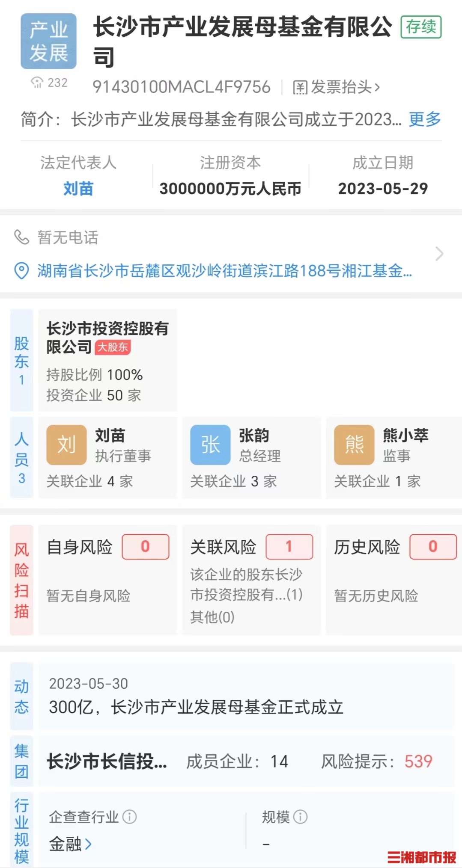462x868 pixels.
Task: Open 发票抬头 invoice header link
Action: [x=336, y=87]
